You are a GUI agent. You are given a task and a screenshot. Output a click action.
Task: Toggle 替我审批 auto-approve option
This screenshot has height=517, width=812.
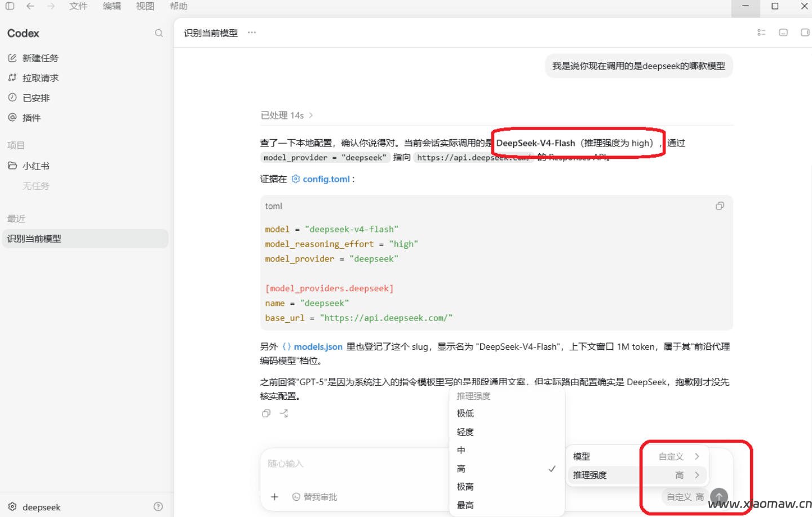pos(315,497)
